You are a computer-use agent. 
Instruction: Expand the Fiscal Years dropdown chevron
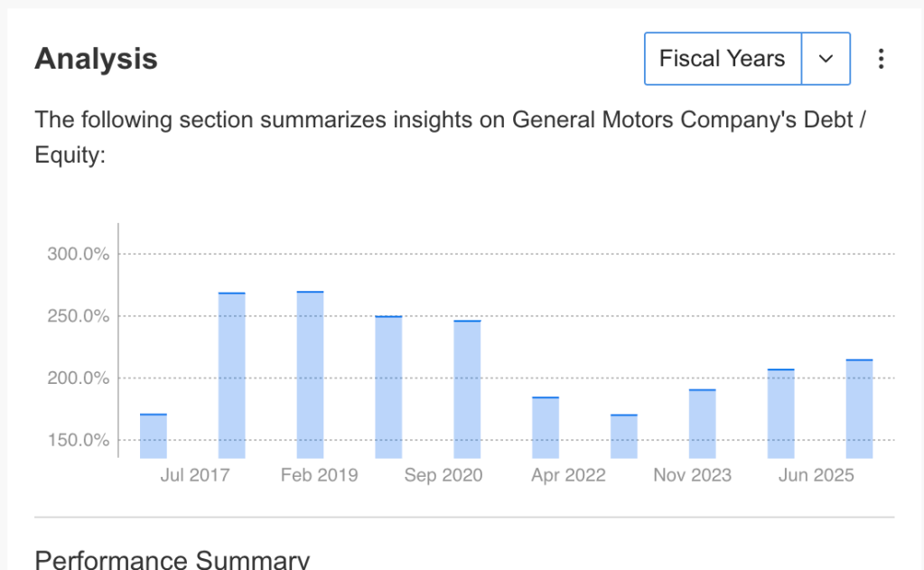coord(826,59)
